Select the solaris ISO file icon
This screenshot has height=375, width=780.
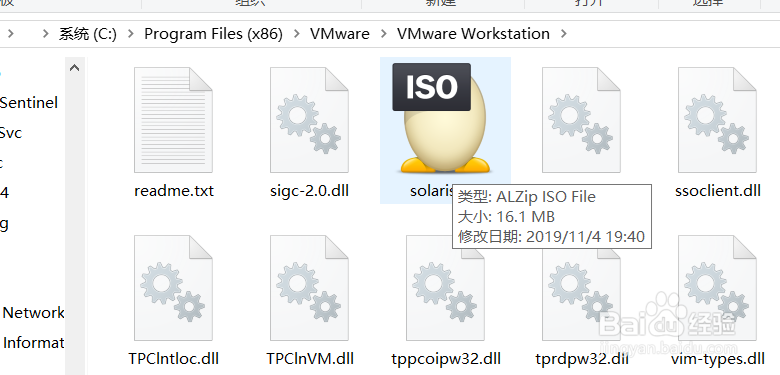click(x=445, y=118)
